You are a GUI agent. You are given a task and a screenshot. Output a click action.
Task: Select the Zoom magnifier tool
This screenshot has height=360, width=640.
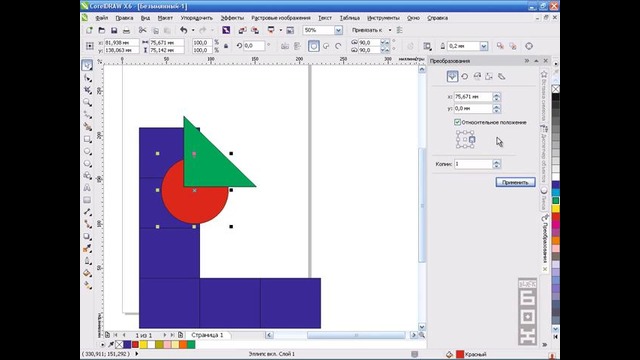pos(87,102)
